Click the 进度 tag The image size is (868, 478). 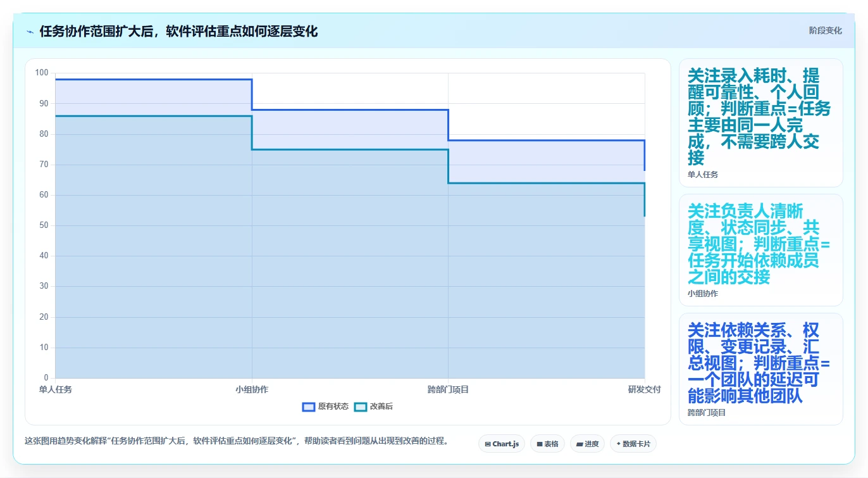coord(587,444)
